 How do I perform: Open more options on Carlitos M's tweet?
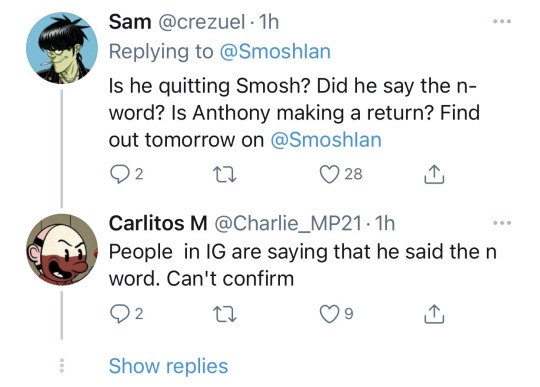coord(502,223)
